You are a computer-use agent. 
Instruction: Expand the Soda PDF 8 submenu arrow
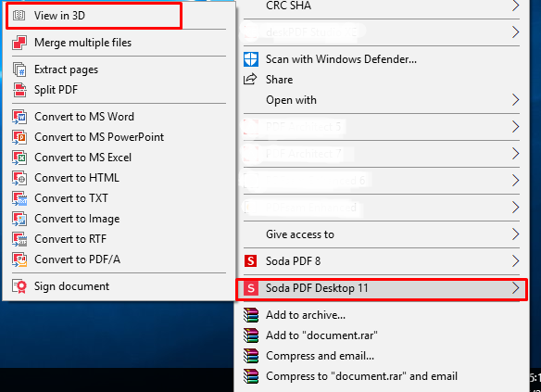(x=515, y=261)
